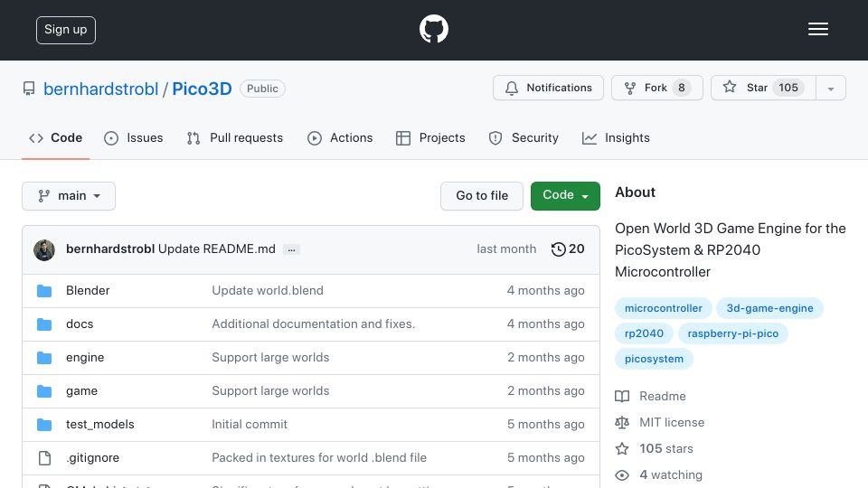Viewport: 868px width, 488px height.
Task: Click the fork count badge showing 8
Action: (682, 88)
